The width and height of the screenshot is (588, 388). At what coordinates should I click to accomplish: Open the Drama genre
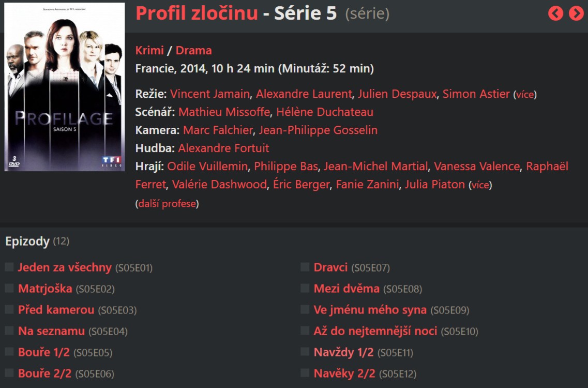193,50
